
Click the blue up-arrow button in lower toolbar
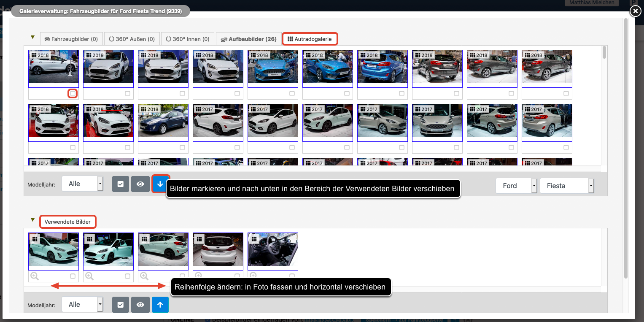160,305
